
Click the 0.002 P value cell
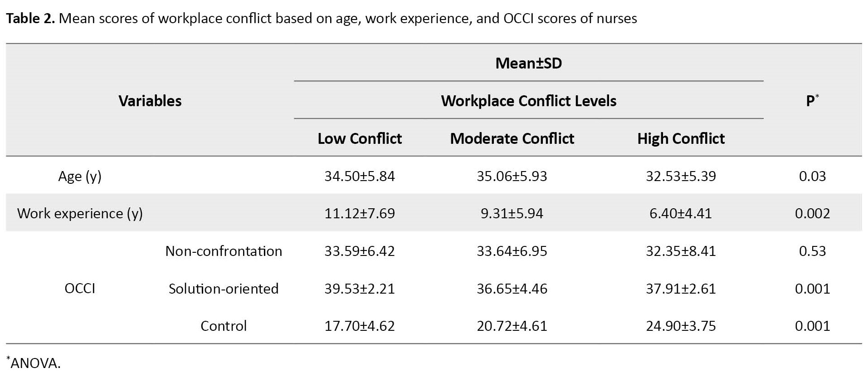812,213
